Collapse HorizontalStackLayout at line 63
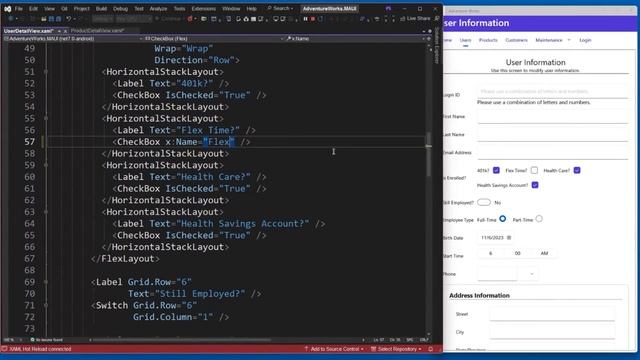640x360 pixels. coord(46,212)
